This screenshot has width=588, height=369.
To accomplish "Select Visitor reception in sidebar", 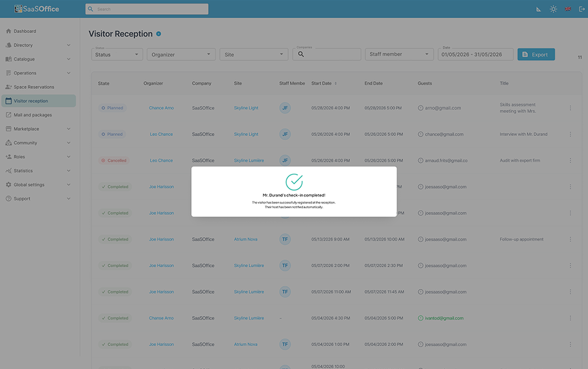I will (x=39, y=101).
